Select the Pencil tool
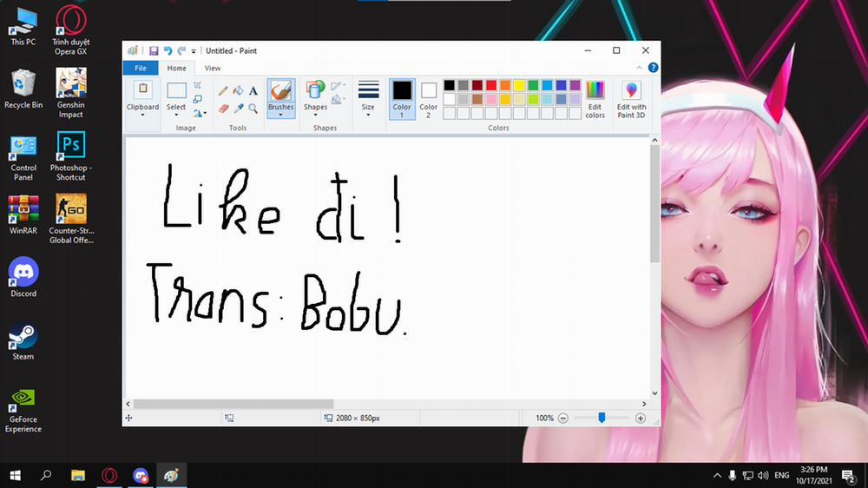The image size is (868, 488). click(x=223, y=90)
